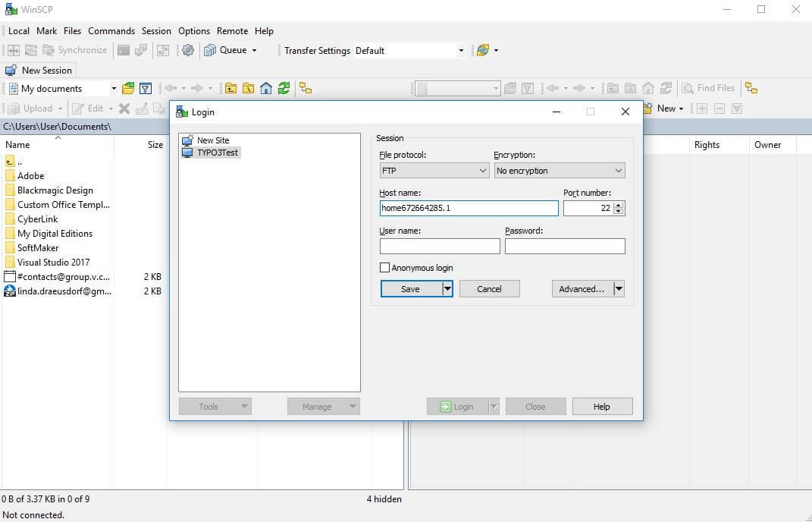Toggle local directory tree icon
Viewport: 812px width, 522px height.
(306, 89)
